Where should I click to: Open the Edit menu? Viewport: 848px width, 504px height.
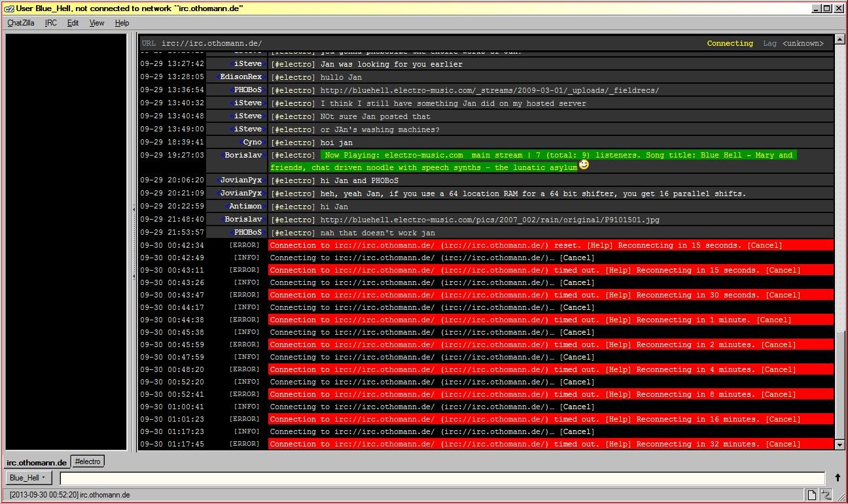73,23
